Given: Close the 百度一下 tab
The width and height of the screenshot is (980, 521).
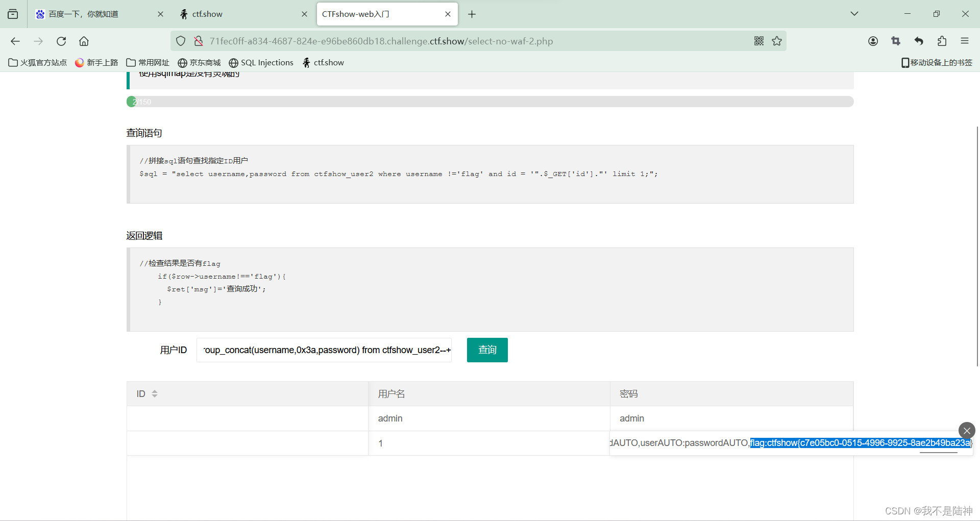Looking at the screenshot, I should pos(160,14).
